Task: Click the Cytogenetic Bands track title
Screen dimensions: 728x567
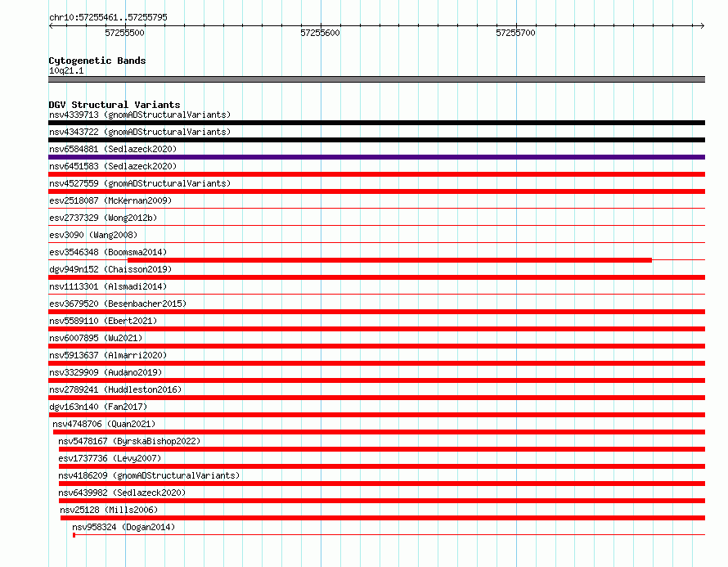Action: pos(97,61)
